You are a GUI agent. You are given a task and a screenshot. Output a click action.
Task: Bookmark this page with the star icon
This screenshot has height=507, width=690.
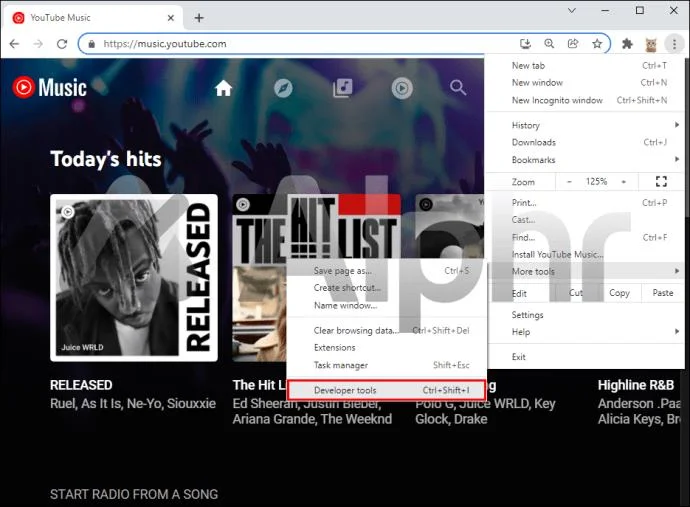[597, 44]
